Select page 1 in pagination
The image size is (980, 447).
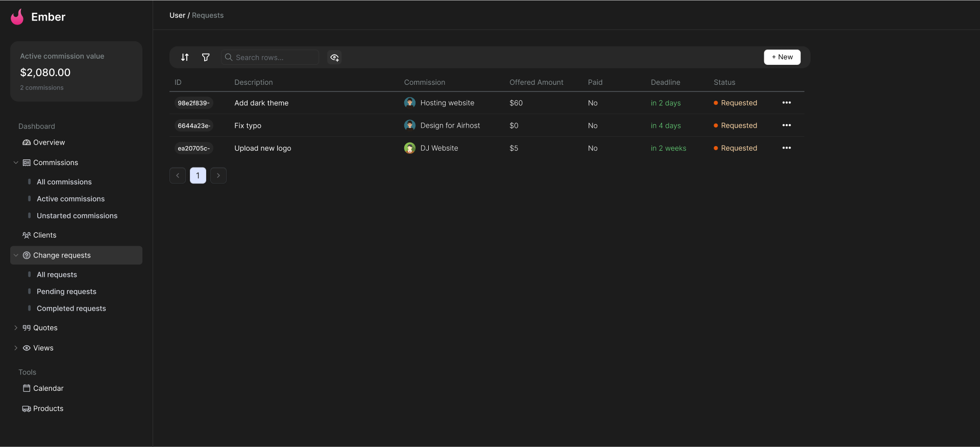pos(198,175)
